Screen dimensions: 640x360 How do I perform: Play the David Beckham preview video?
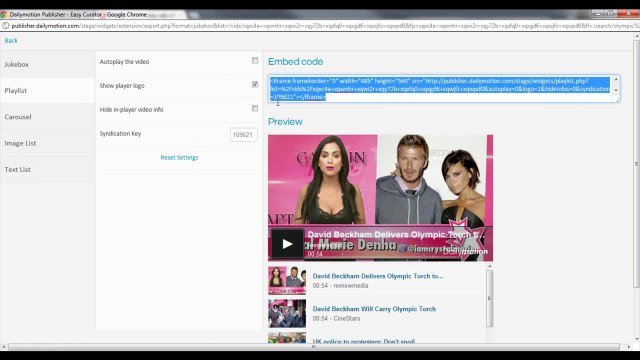(287, 244)
